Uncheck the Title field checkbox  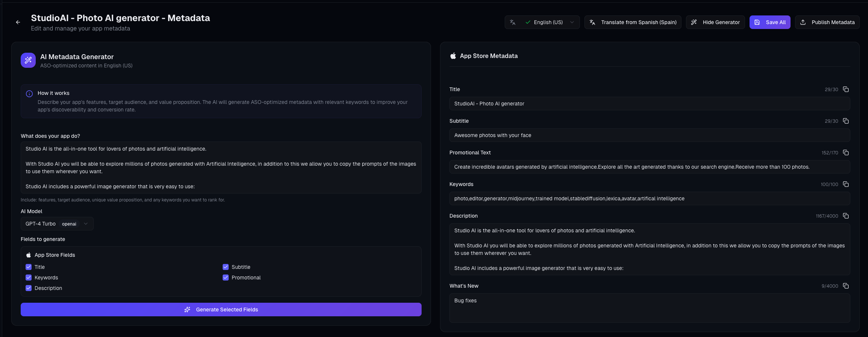click(x=29, y=267)
